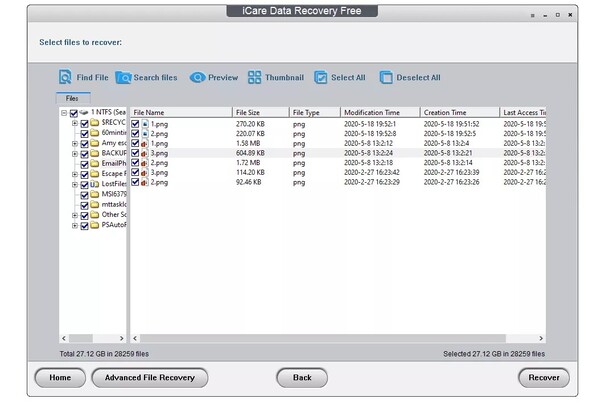Image resolution: width=605 pixels, height=403 pixels.
Task: Click the Select All icon
Action: point(321,77)
